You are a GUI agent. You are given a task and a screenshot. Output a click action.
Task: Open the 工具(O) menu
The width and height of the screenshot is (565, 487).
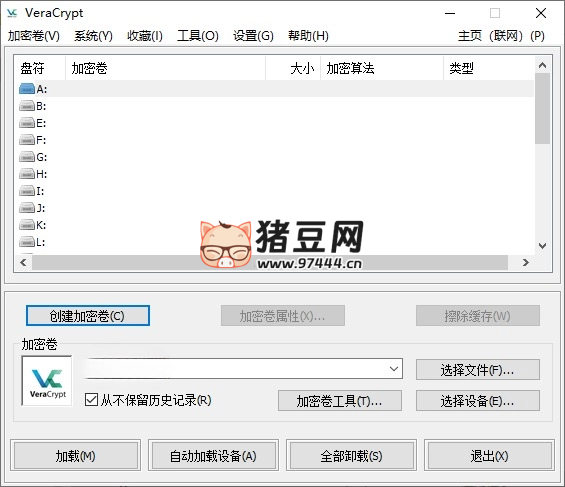(198, 36)
